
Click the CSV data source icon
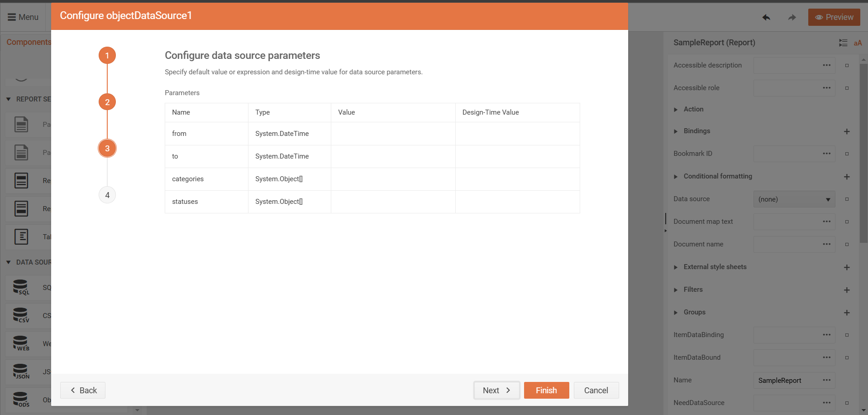coord(21,315)
